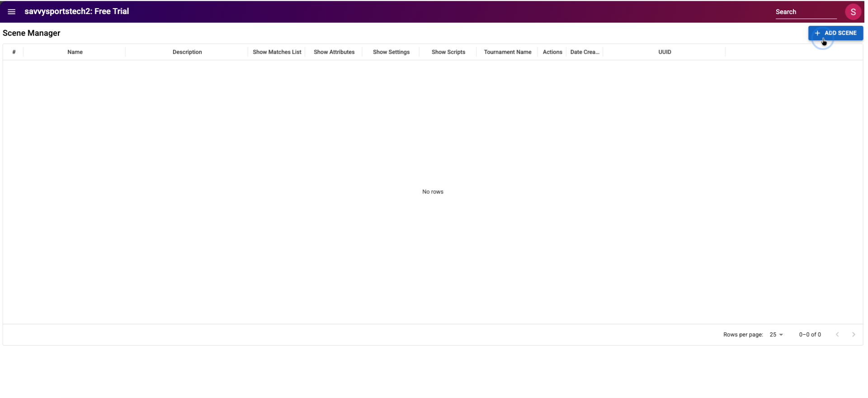Click in the Search field
This screenshot has width=868, height=398.
pos(805,12)
